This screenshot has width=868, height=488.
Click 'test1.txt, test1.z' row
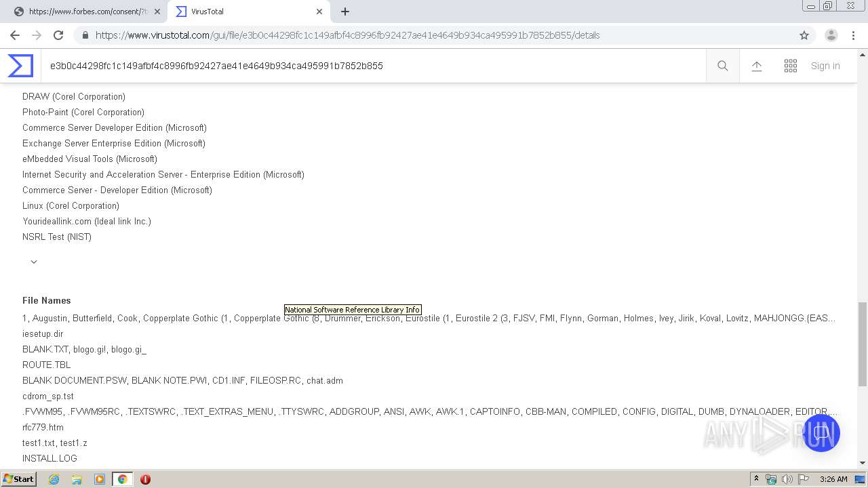pos(55,443)
